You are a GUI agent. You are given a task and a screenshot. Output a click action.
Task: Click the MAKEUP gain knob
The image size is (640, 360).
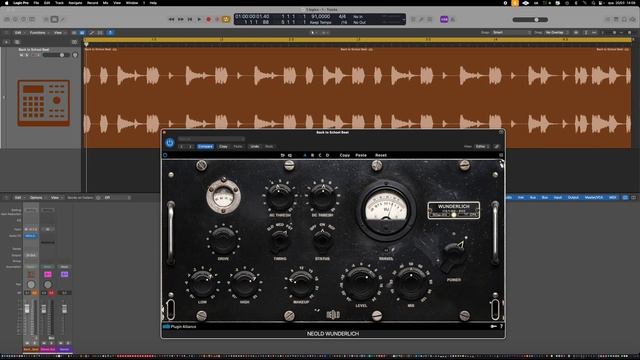click(301, 283)
